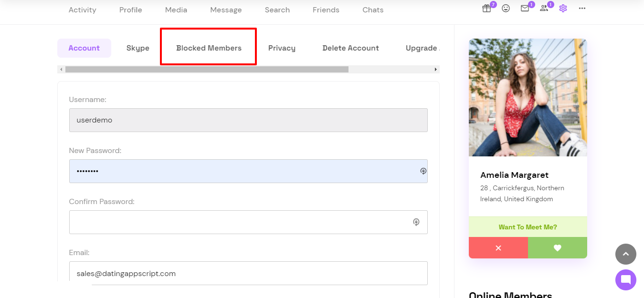Switch to the Blocked Members tab

[x=209, y=48]
